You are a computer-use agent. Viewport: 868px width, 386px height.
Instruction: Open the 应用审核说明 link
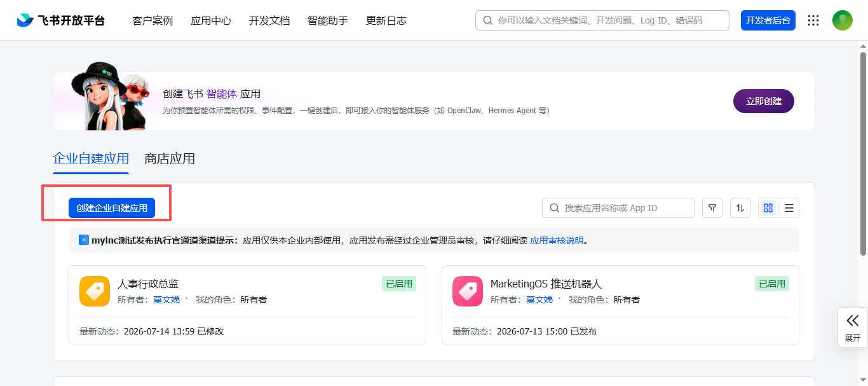(557, 240)
